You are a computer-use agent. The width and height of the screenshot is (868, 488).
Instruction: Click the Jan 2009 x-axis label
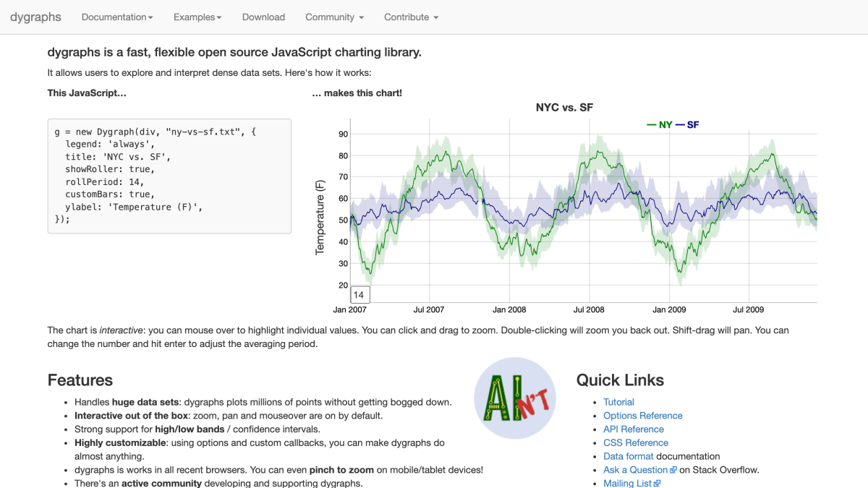[x=668, y=309]
